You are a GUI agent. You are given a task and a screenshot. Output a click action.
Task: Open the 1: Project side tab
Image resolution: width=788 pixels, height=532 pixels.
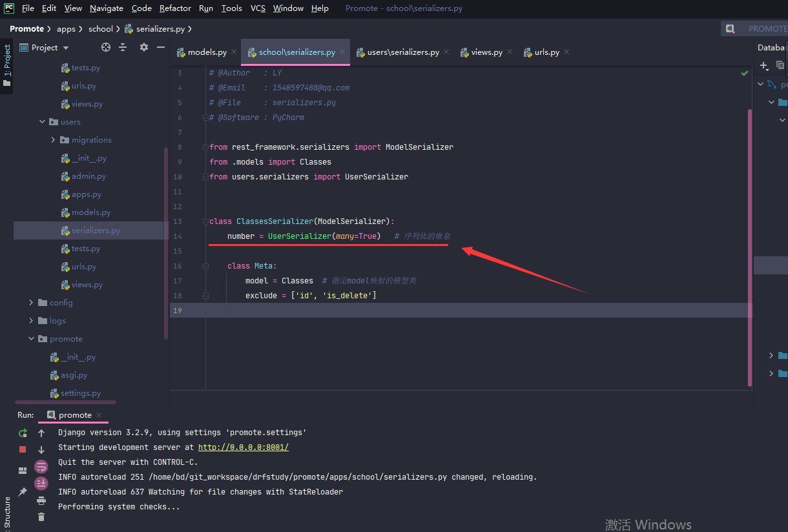[x=6, y=66]
